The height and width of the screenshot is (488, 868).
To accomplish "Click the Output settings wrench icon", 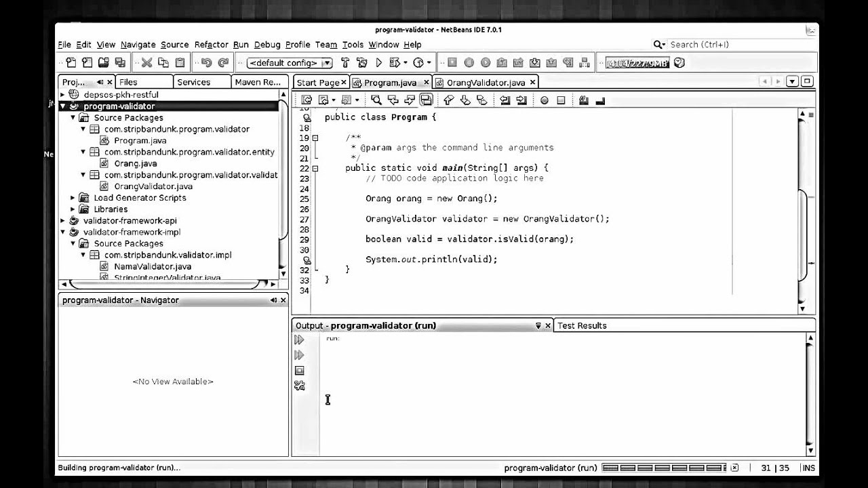I will 299,386.
